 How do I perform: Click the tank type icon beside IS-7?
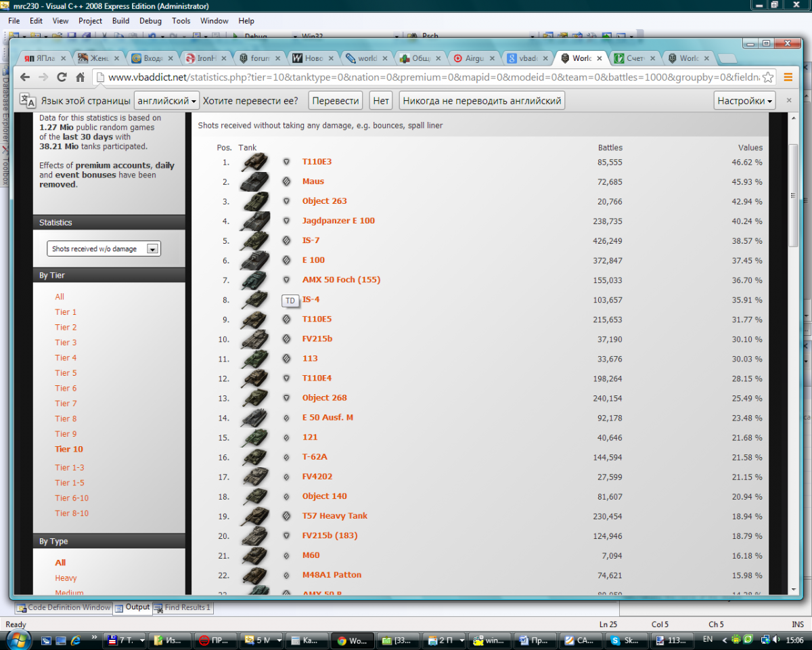[286, 240]
